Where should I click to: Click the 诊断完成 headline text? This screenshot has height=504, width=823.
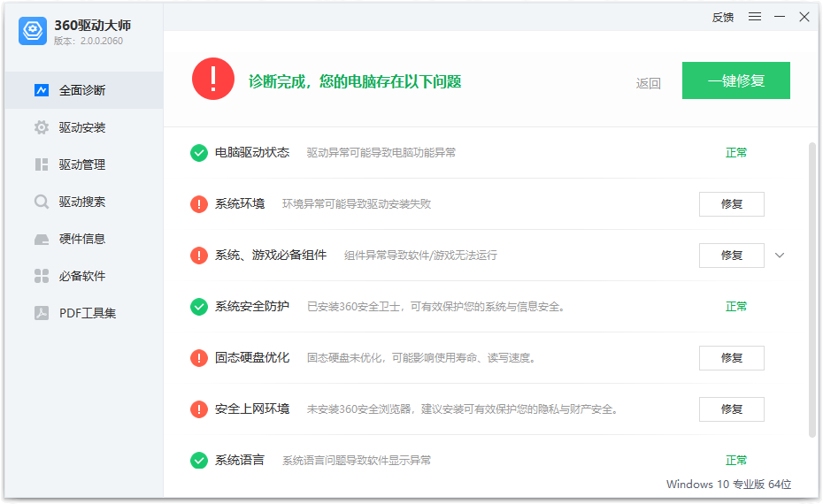[x=355, y=81]
